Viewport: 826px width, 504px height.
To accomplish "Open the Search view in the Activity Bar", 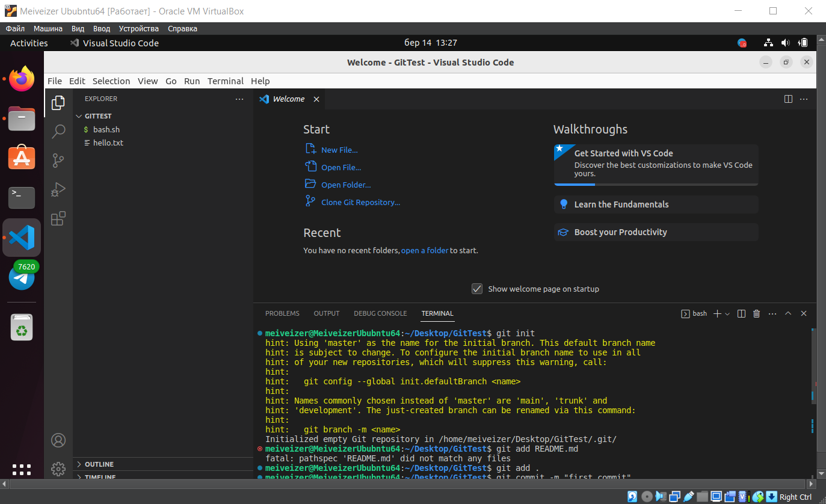I will tap(58, 131).
